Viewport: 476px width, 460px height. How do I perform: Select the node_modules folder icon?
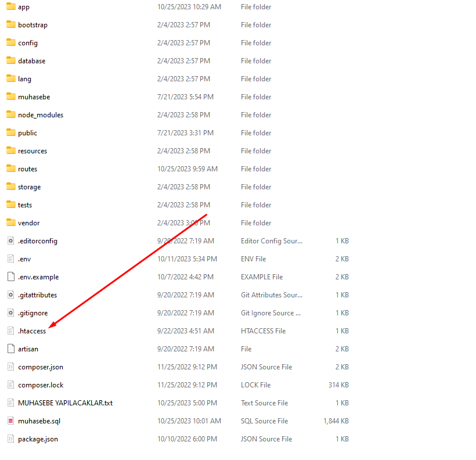tap(11, 114)
